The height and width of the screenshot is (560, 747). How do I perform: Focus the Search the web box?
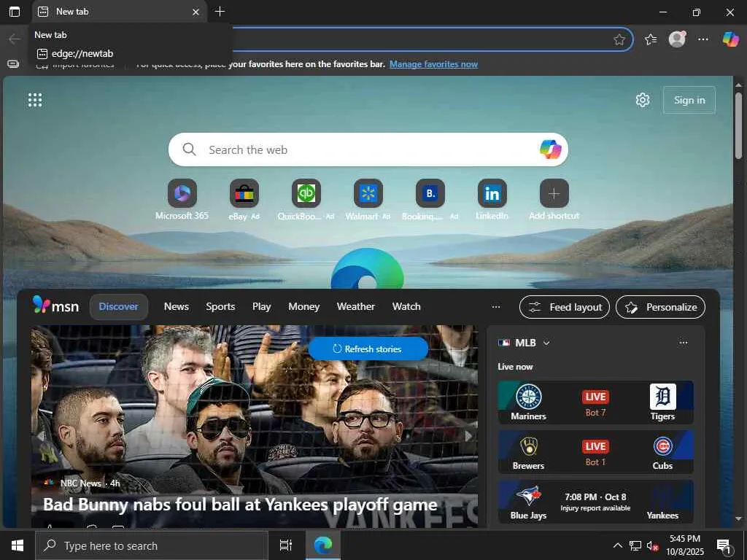click(368, 149)
